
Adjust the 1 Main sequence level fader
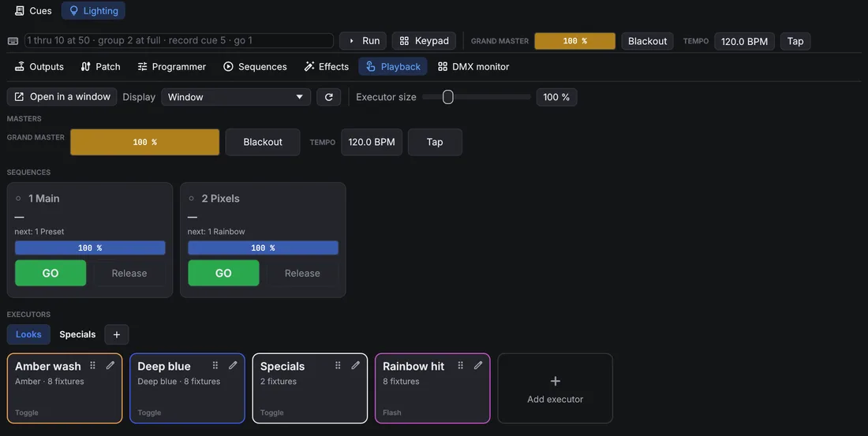pyautogui.click(x=90, y=248)
